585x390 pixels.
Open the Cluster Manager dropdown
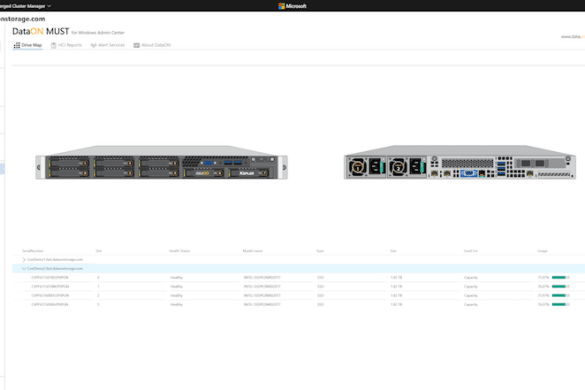click(25, 6)
